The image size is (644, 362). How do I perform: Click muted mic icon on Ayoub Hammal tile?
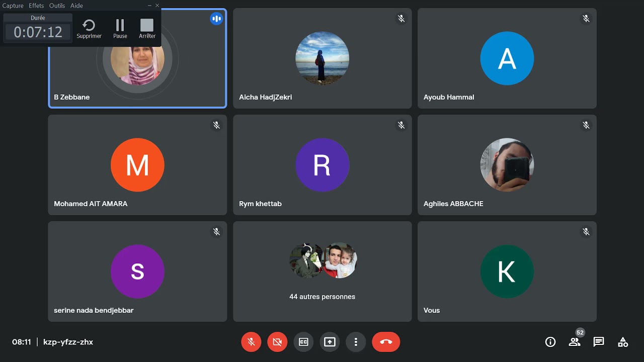point(586,19)
